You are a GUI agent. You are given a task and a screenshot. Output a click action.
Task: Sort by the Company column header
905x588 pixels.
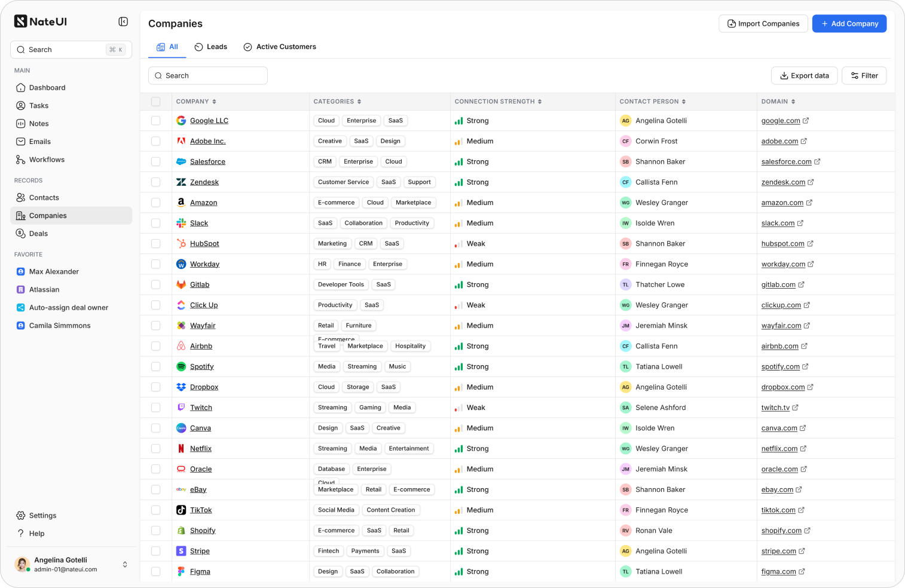196,102
